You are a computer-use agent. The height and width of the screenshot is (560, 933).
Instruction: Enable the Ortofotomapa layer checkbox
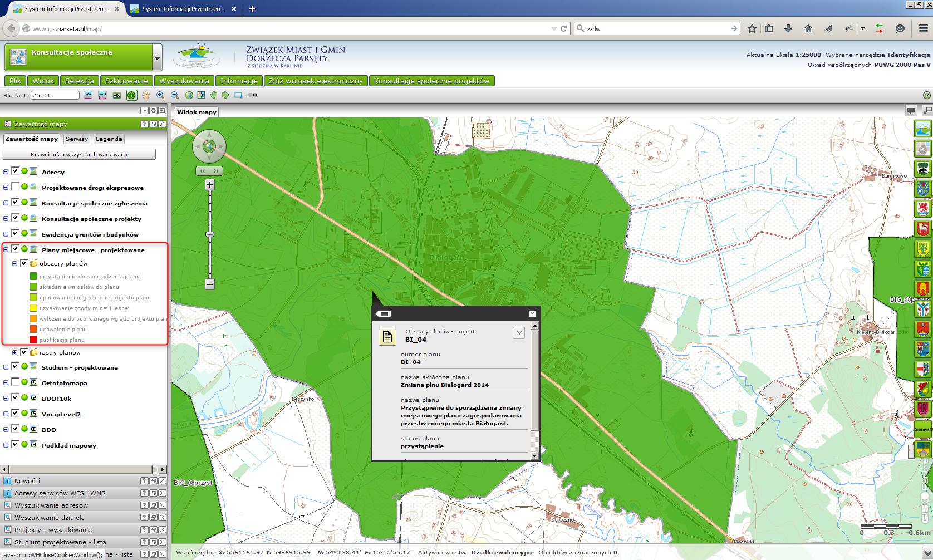pyautogui.click(x=16, y=382)
